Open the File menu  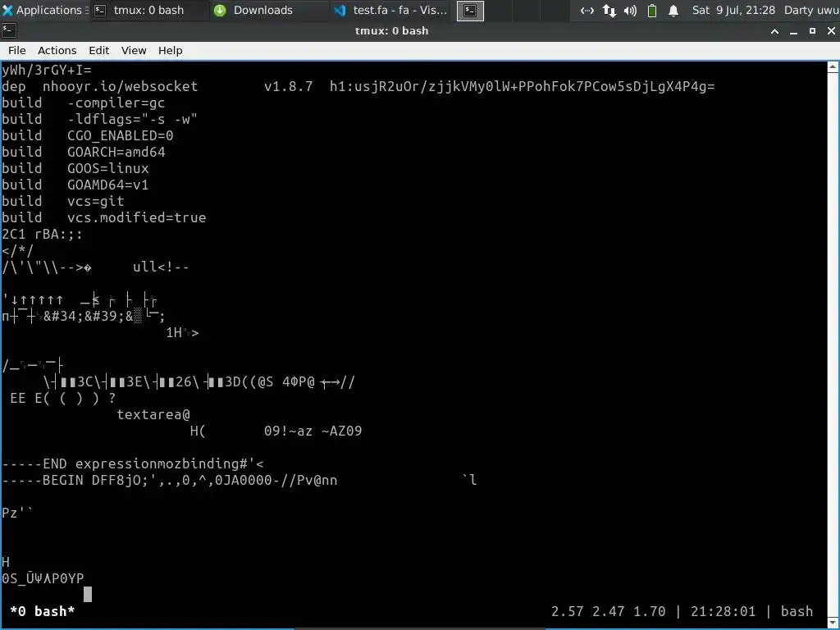point(16,50)
